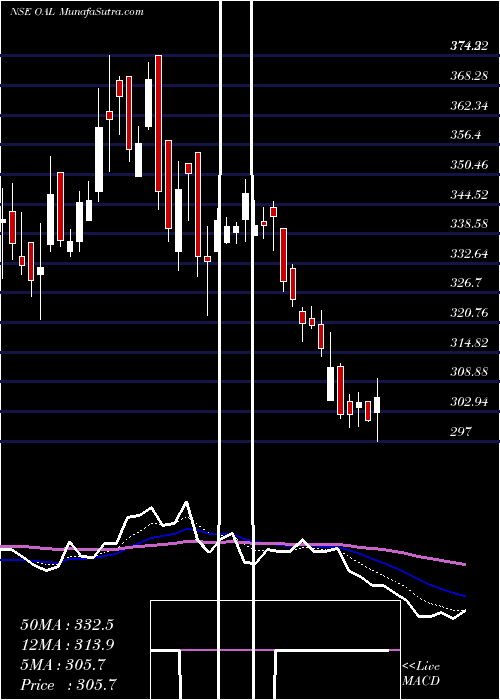Click the blue 12MA line at its right end
The image size is (500, 700).
(463, 595)
